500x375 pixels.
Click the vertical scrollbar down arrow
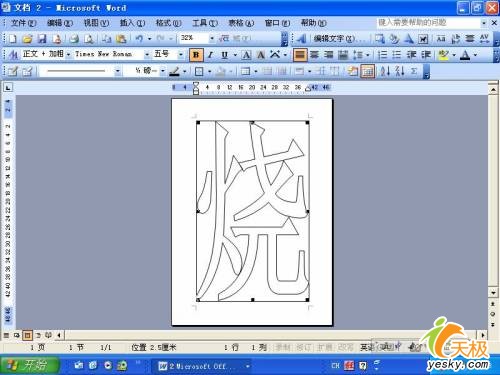tap(493, 293)
